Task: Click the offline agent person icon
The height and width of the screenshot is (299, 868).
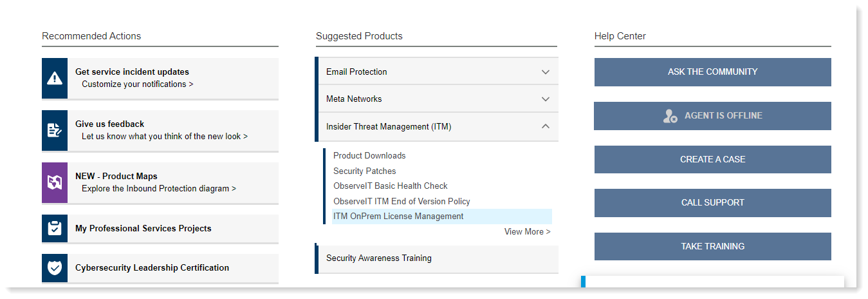Action: point(670,116)
